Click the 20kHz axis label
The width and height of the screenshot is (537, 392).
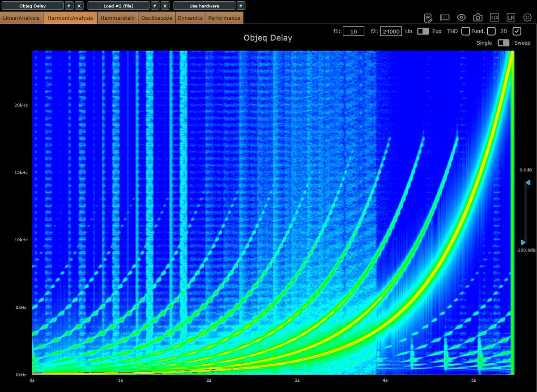click(21, 105)
